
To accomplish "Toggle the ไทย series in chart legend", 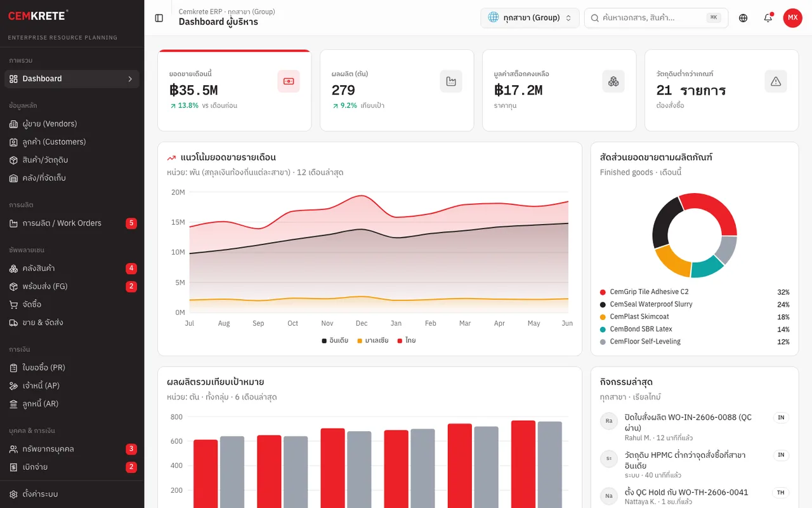I will click(407, 340).
